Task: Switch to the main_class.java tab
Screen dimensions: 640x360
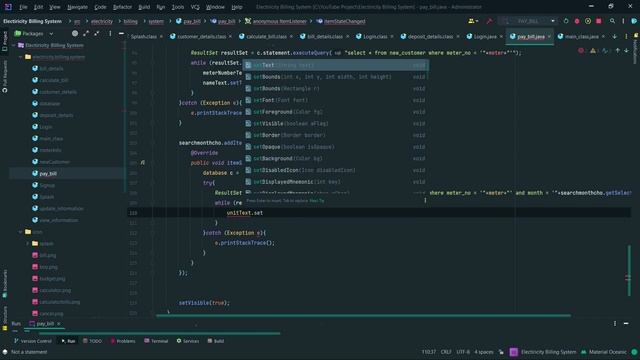Action: pyautogui.click(x=582, y=36)
